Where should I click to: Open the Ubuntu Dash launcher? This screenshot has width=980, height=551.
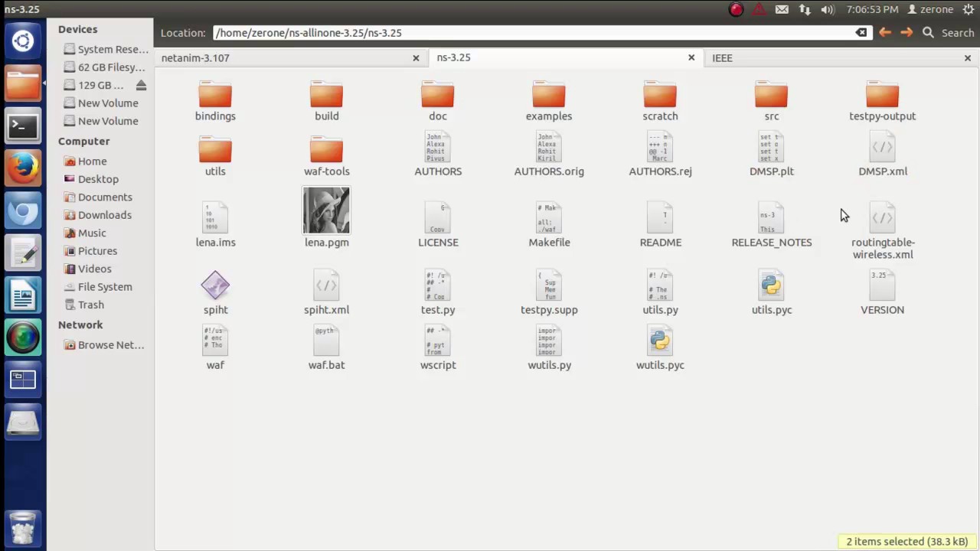click(x=23, y=41)
